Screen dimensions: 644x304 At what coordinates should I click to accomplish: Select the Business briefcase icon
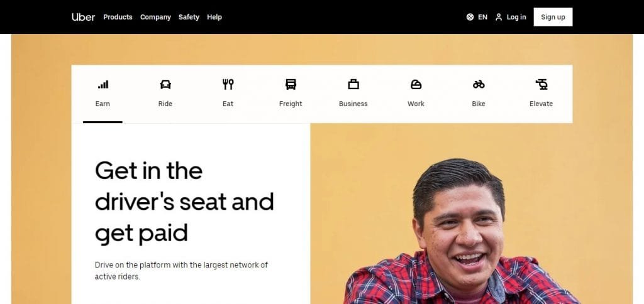(353, 85)
